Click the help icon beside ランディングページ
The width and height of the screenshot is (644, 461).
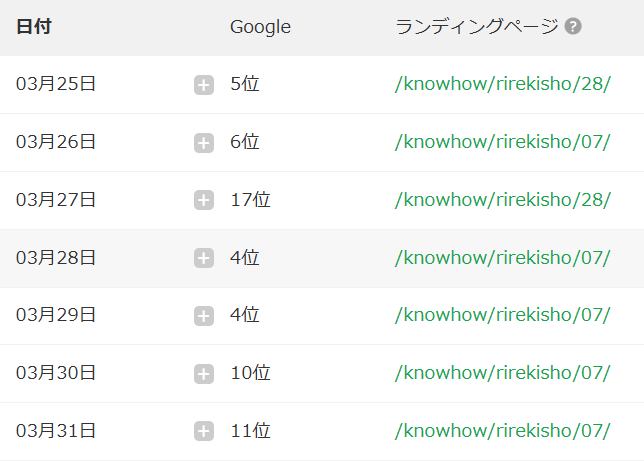point(573,27)
